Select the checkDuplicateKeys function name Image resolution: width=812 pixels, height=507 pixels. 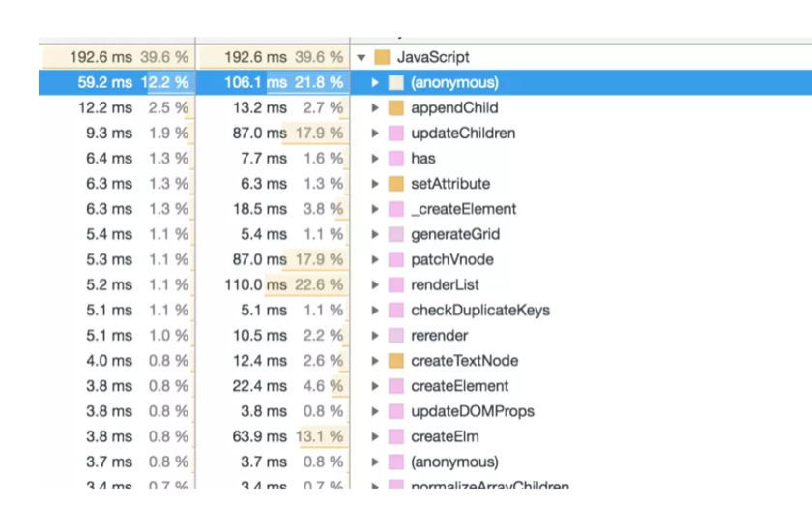[x=480, y=310]
